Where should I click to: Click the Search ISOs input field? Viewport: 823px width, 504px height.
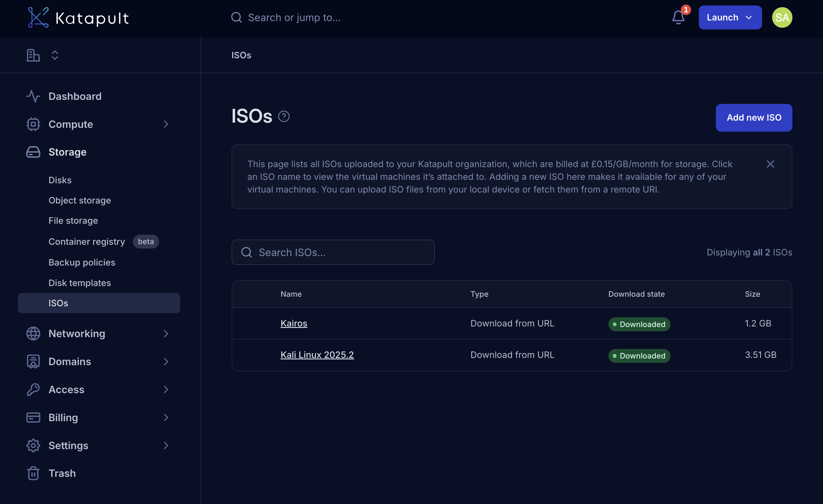tap(333, 252)
